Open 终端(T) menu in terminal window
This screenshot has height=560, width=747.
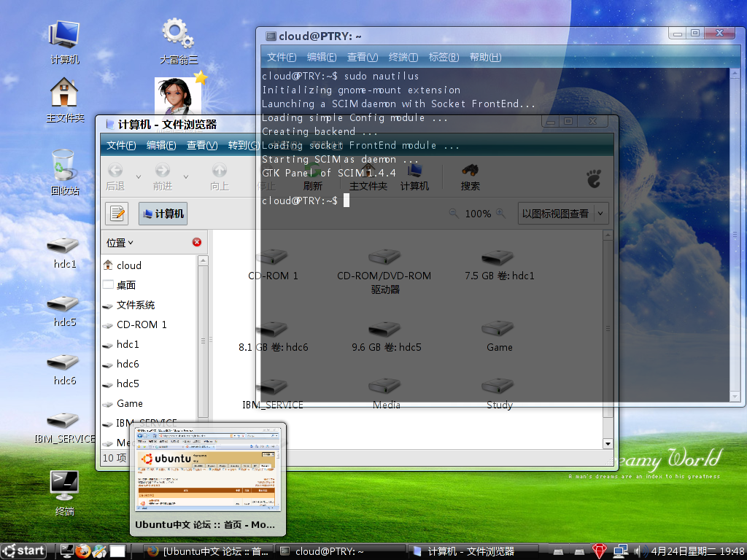pyautogui.click(x=403, y=57)
